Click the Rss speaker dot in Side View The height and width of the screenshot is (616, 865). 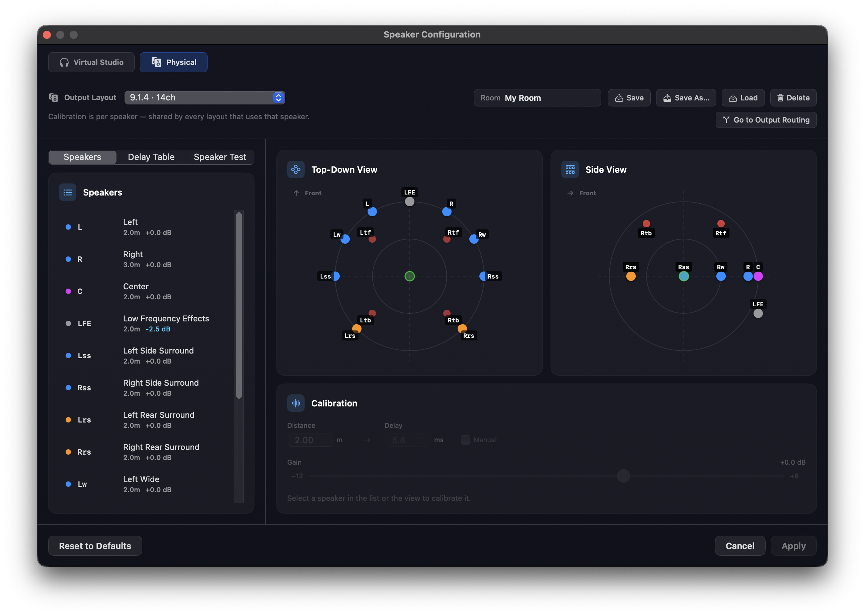point(684,276)
